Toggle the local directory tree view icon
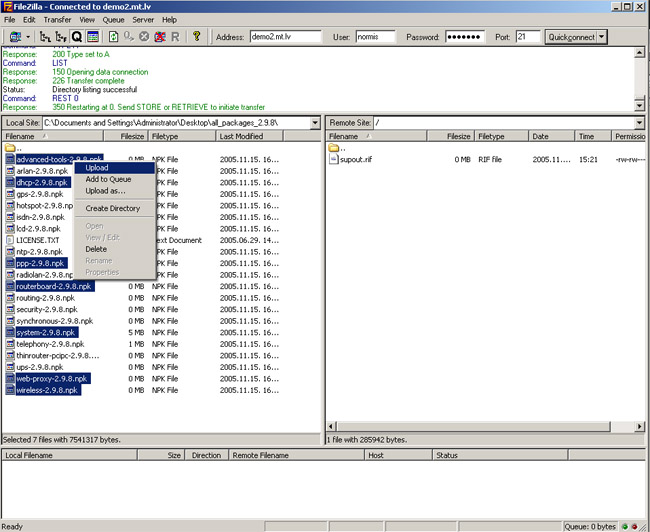Screen dimensions: 650x532 coord(44,37)
